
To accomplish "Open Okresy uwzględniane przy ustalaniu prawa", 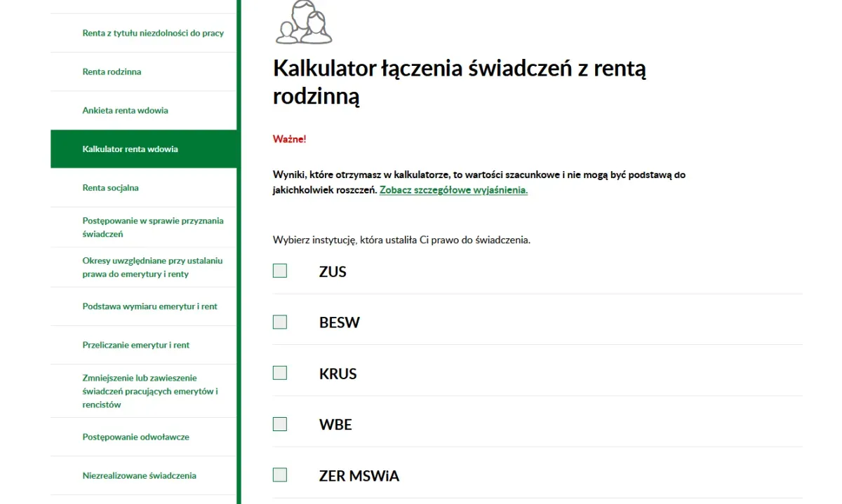I will click(152, 267).
